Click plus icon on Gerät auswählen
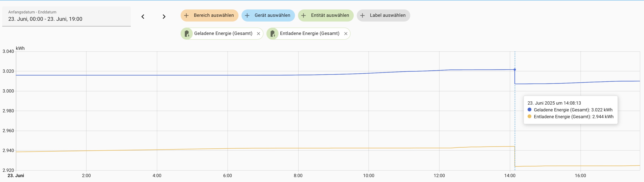This screenshot has width=644, height=182. click(x=247, y=15)
